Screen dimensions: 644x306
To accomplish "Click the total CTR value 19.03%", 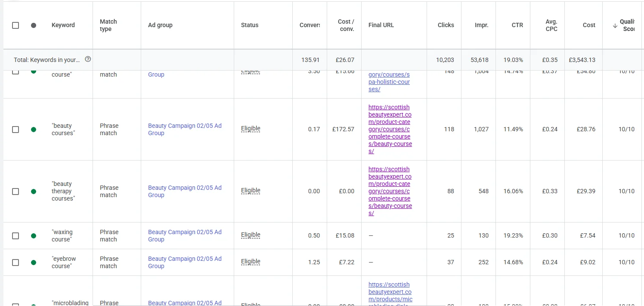I will [514, 60].
